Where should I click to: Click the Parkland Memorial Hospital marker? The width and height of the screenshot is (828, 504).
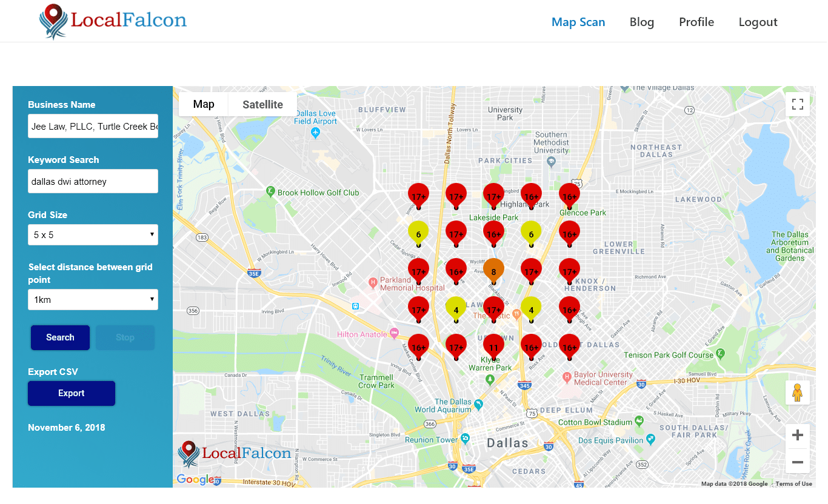pos(373,282)
